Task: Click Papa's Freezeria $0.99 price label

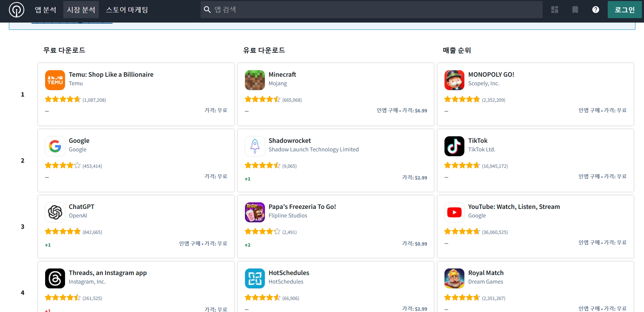Action: (415, 244)
